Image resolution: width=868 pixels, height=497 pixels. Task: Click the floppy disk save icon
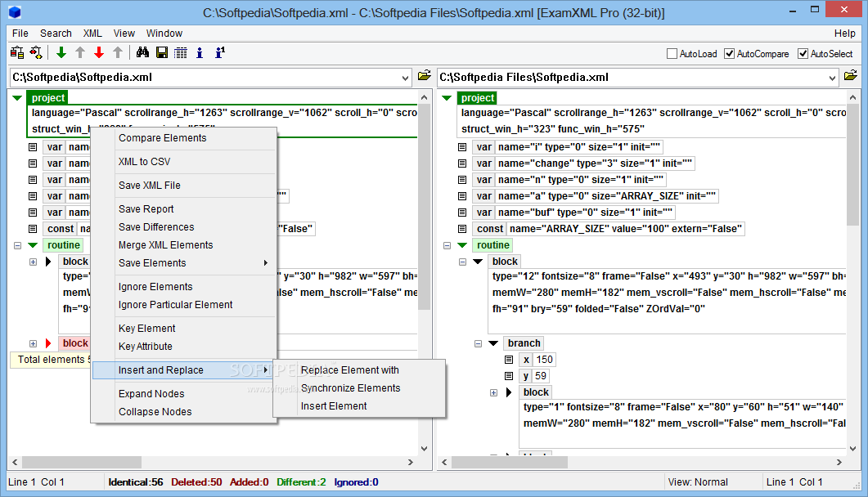162,52
